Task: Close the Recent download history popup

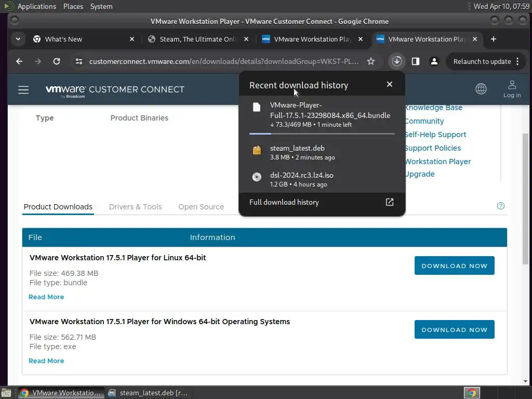Action: click(x=390, y=84)
